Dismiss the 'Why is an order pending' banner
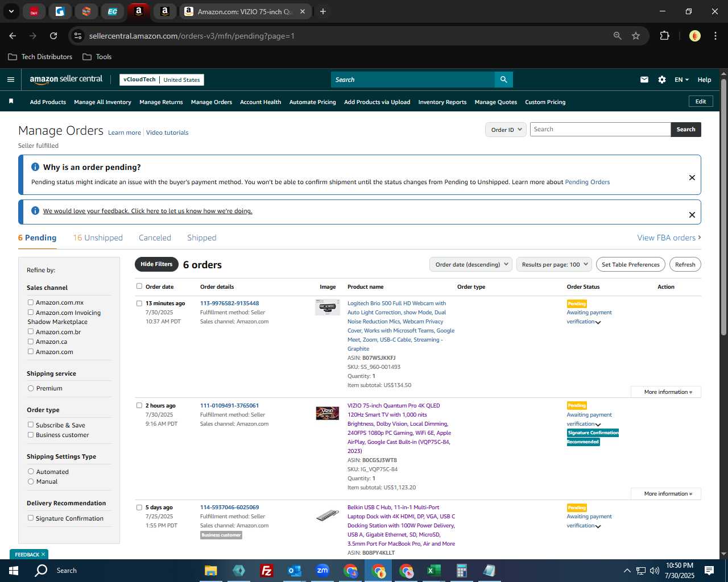The height and width of the screenshot is (582, 728). (x=692, y=177)
